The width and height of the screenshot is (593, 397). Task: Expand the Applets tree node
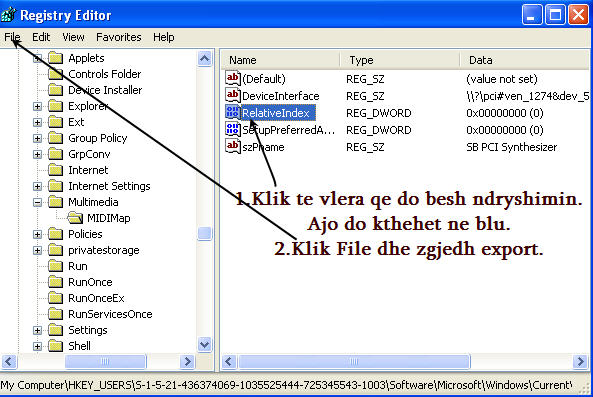click(x=37, y=58)
